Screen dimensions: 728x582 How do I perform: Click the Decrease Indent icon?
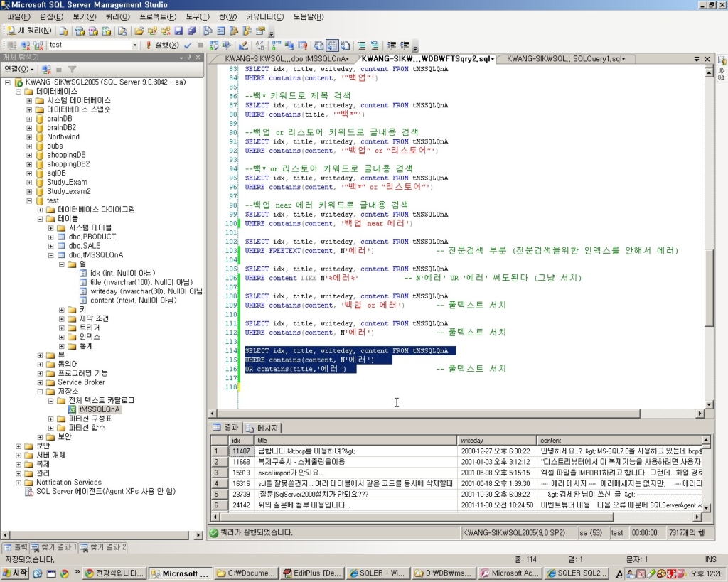click(x=392, y=45)
